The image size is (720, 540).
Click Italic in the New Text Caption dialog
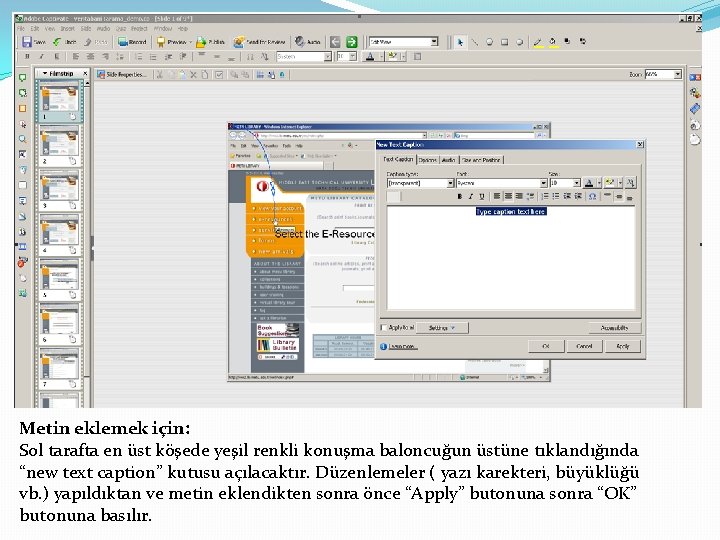(x=471, y=197)
